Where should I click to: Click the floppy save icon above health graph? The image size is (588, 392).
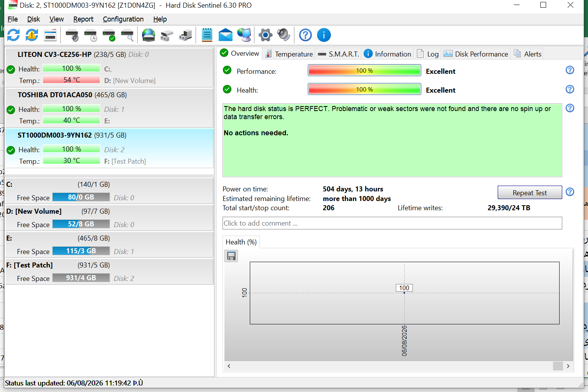[x=231, y=256]
